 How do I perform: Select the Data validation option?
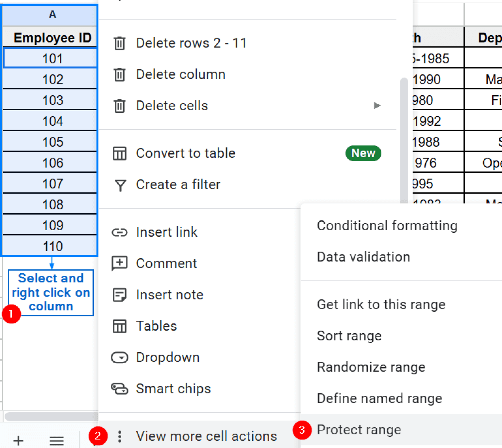363,257
